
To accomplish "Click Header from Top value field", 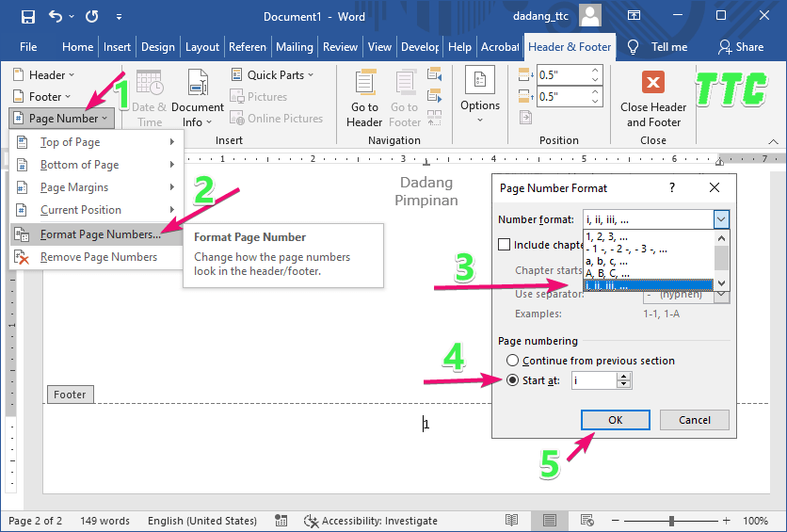I will (562, 74).
